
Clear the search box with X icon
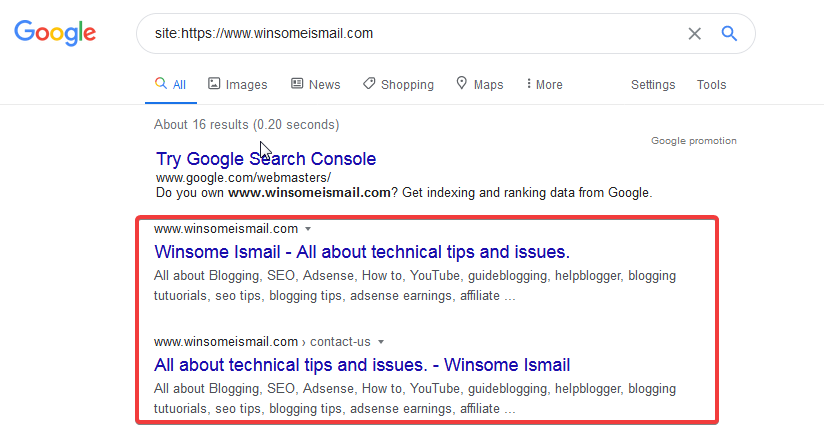694,33
